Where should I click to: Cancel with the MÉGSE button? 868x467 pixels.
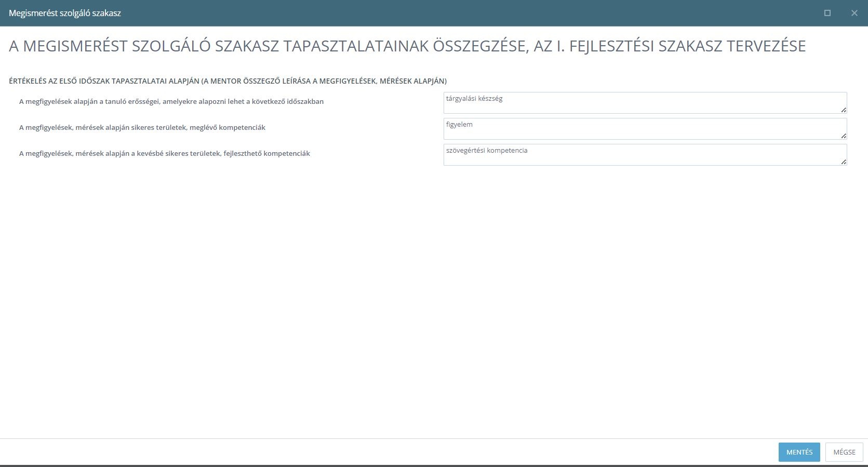844,452
